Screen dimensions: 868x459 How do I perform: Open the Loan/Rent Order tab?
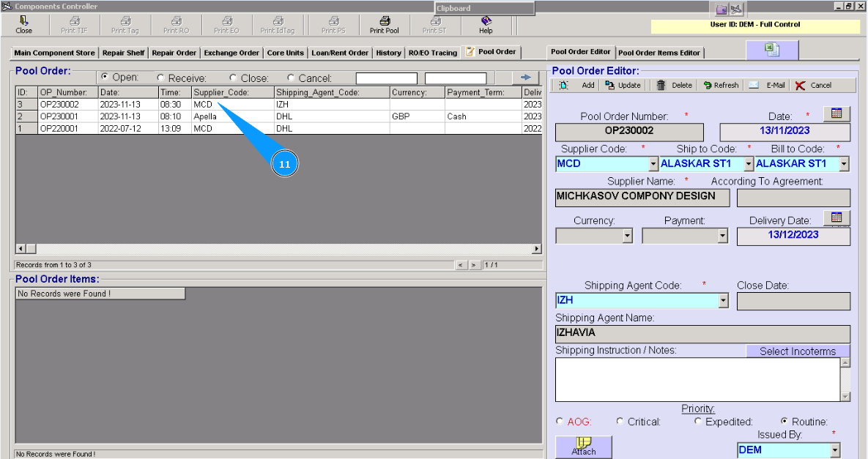click(x=340, y=53)
